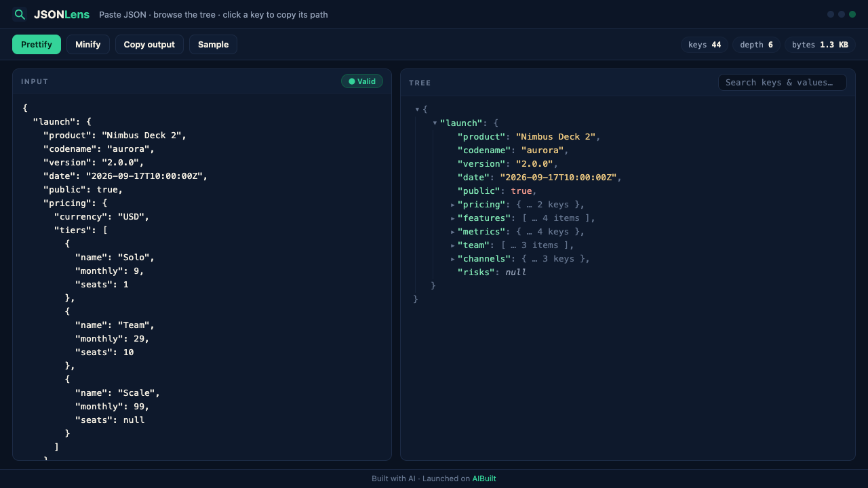
Task: Load the Sample JSON
Action: pyautogui.click(x=213, y=45)
